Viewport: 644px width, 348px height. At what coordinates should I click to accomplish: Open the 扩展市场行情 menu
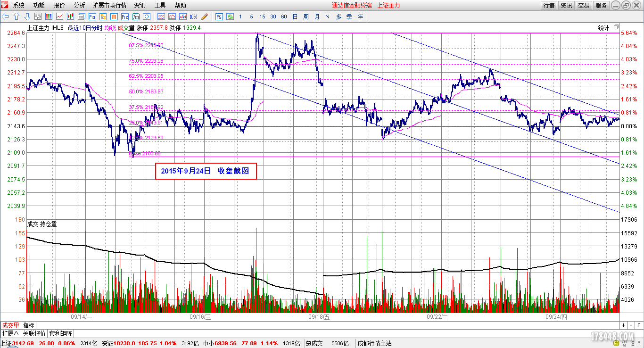pyautogui.click(x=109, y=5)
